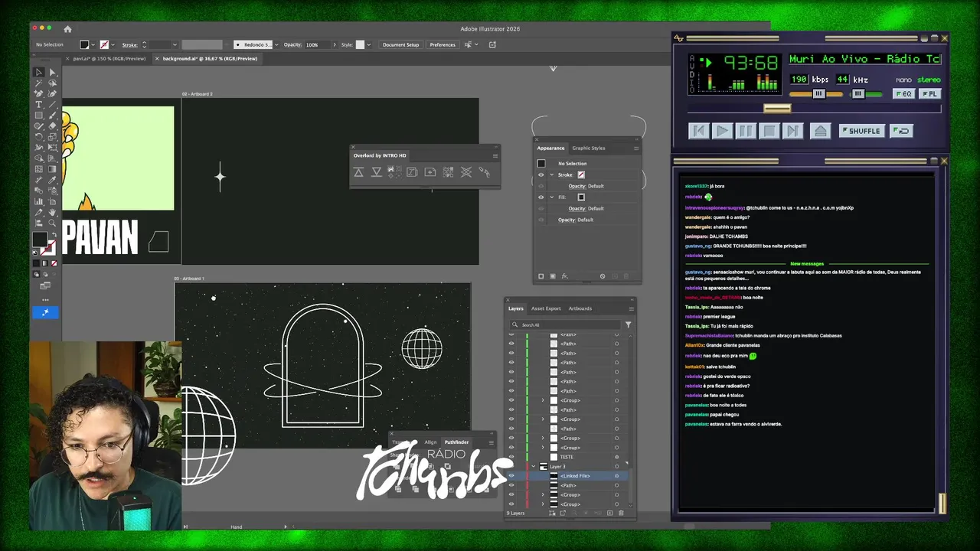Click the Layers filter funnel icon
Viewport: 980px width, 551px height.
click(628, 324)
